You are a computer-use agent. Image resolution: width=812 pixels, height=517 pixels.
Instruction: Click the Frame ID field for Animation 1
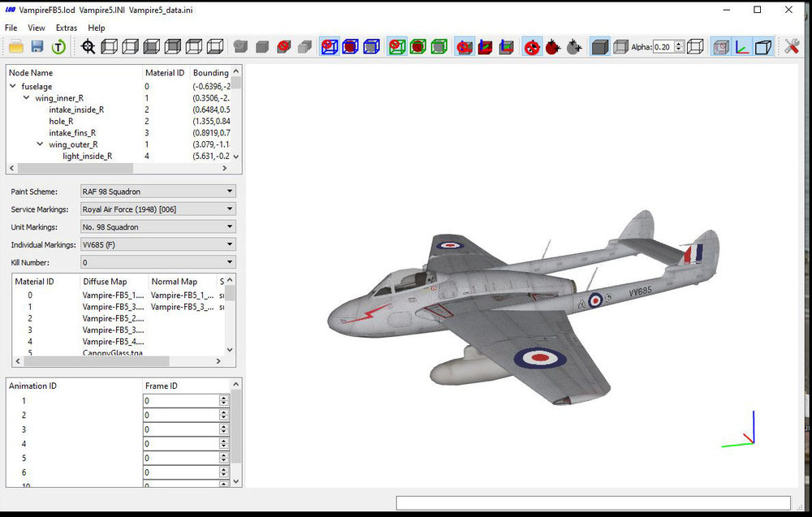coord(182,401)
